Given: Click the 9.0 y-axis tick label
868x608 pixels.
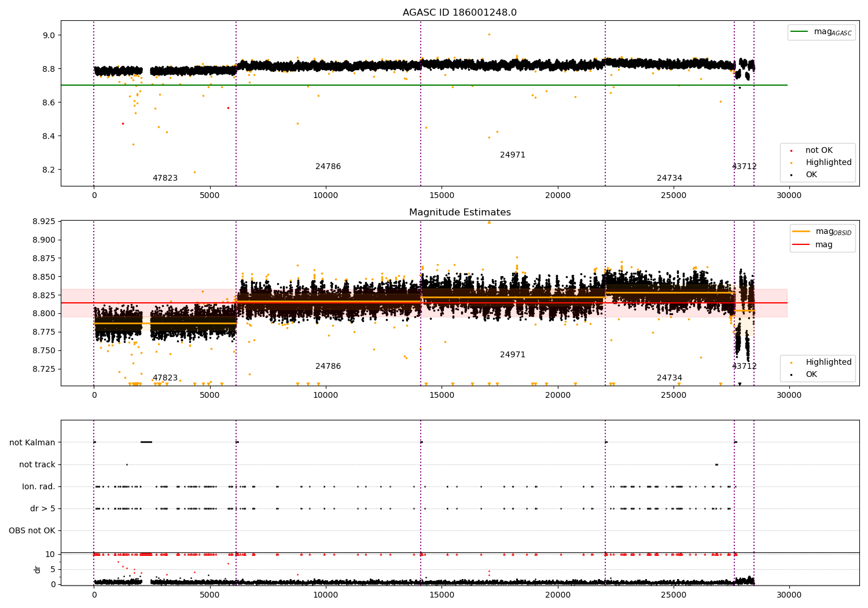Looking at the screenshot, I should click(x=49, y=35).
